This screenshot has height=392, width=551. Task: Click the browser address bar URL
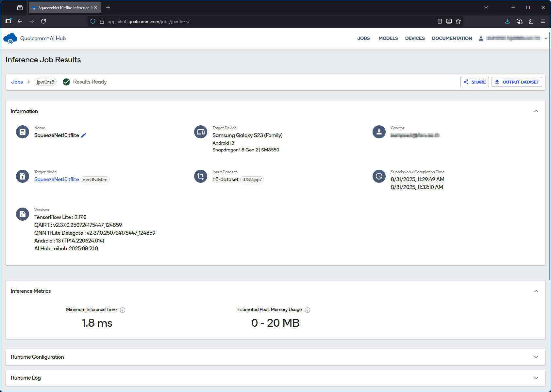pyautogui.click(x=149, y=22)
